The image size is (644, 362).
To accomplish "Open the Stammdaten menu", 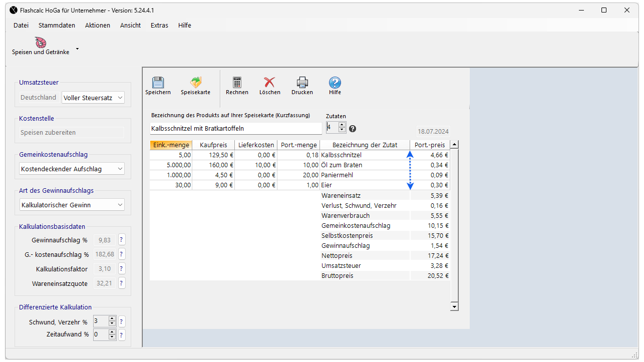I will click(57, 25).
